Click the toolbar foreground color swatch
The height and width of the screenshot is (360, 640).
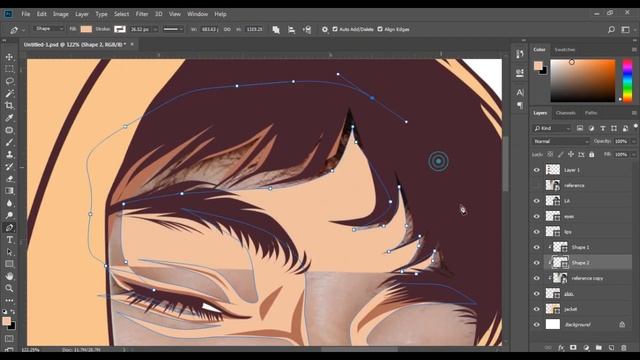[6, 321]
